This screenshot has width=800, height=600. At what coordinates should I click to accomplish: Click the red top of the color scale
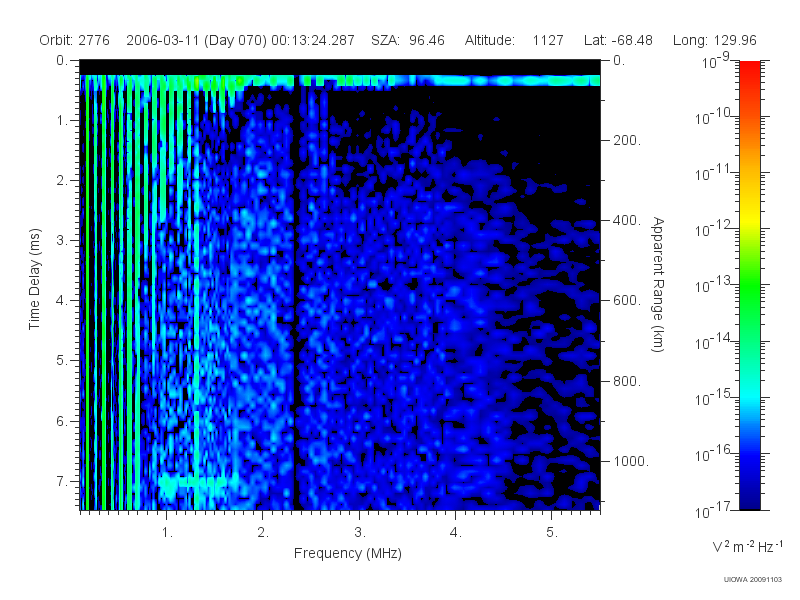click(749, 69)
